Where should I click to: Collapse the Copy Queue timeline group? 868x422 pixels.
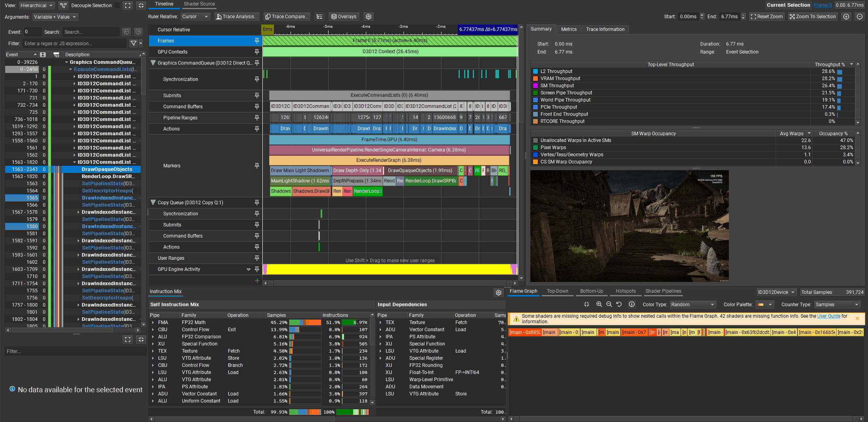tap(153, 203)
